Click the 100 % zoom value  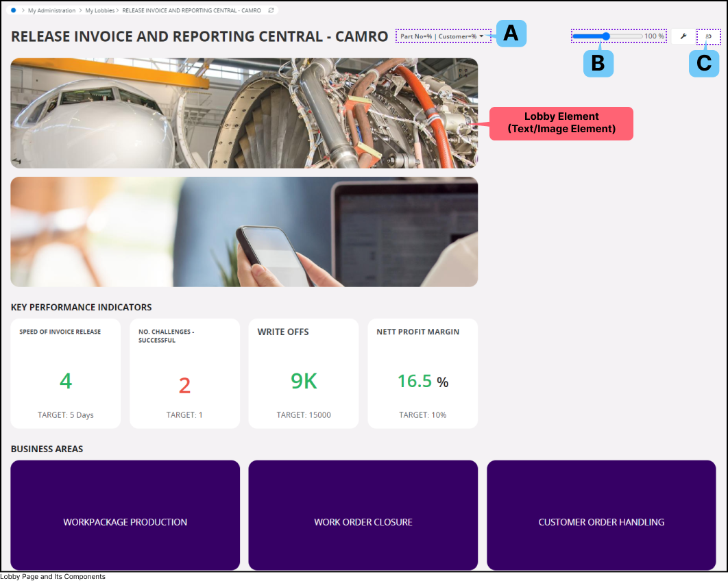pos(654,36)
